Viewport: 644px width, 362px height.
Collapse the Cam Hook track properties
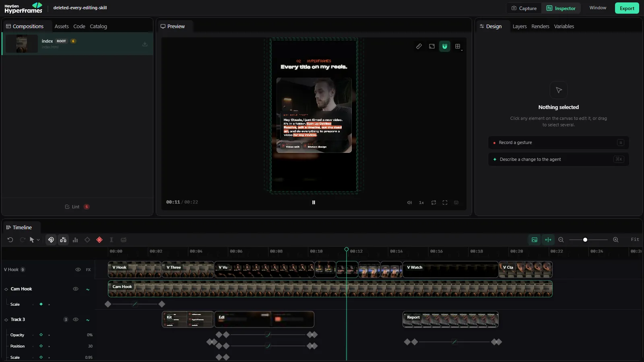pos(6,289)
